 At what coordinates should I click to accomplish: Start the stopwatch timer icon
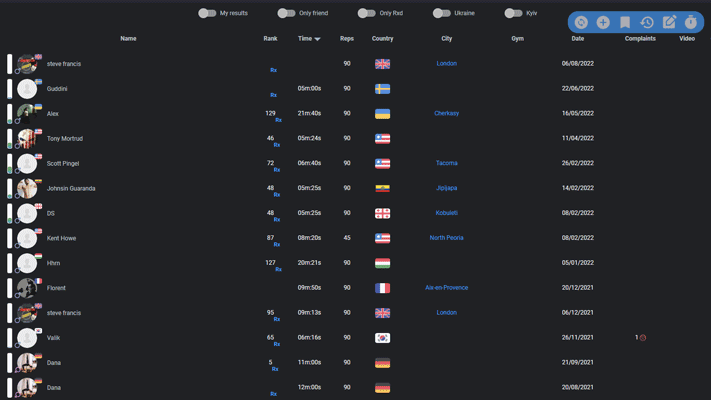point(691,22)
